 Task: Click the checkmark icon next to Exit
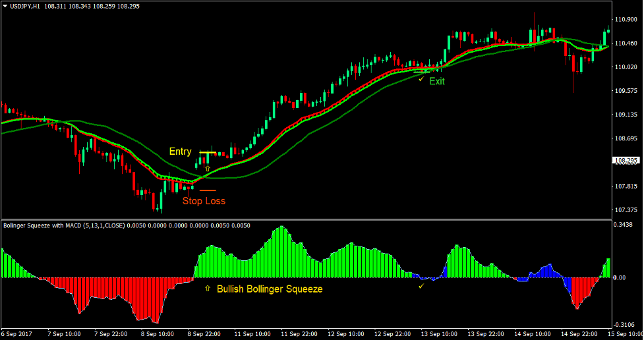pos(421,80)
